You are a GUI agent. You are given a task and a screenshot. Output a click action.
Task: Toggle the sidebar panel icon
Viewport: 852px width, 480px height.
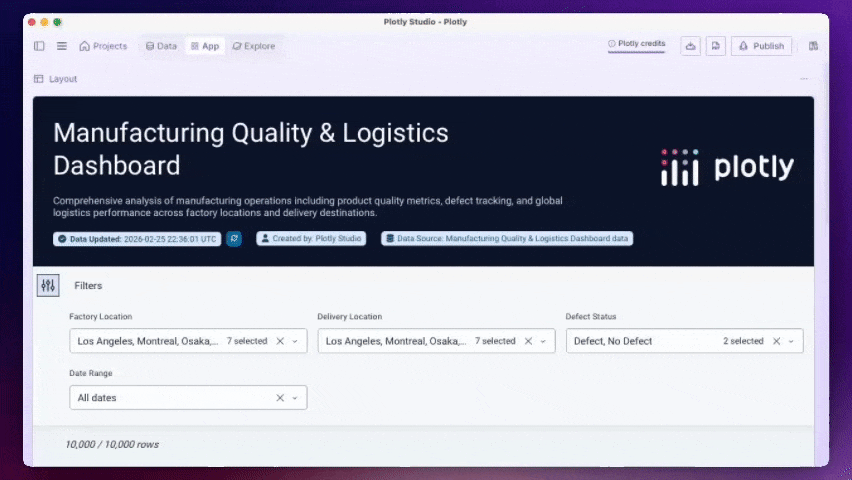(39, 46)
